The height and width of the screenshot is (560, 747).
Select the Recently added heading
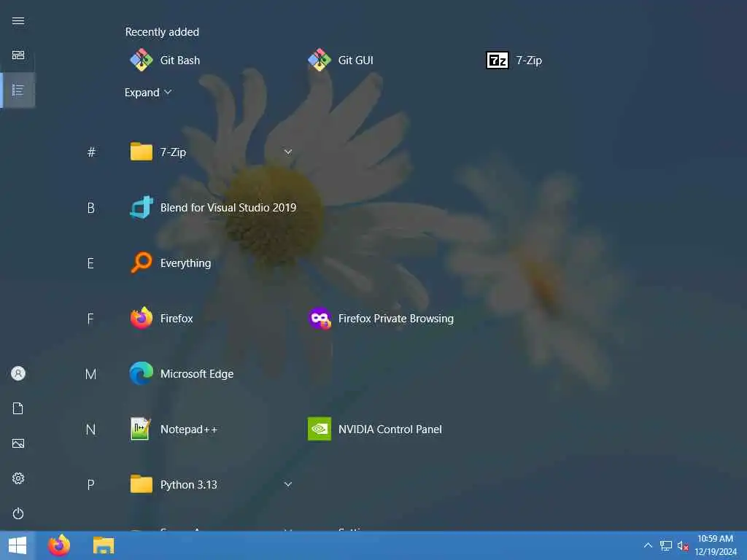click(162, 32)
